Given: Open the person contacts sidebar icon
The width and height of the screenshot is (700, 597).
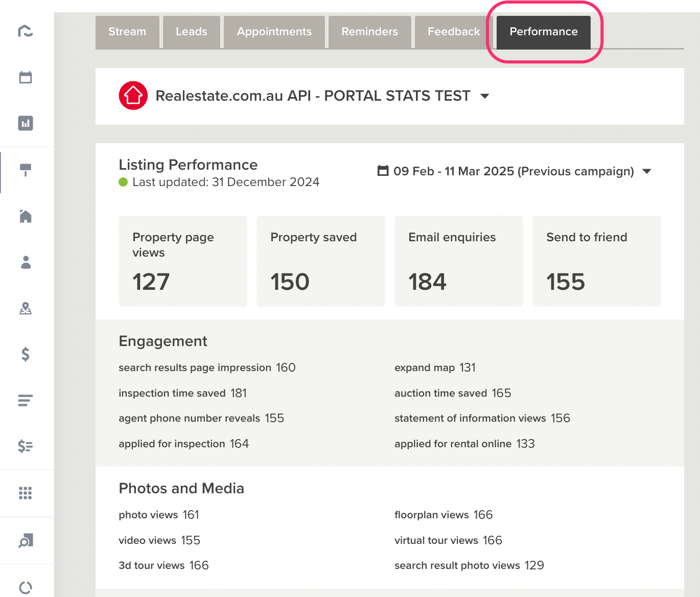Looking at the screenshot, I should [x=26, y=262].
